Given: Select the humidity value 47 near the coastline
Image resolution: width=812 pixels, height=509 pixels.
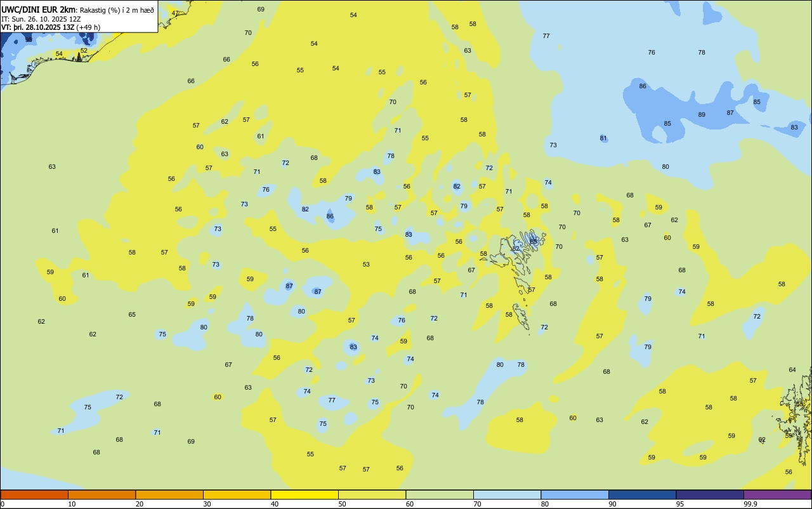Looking at the screenshot, I should click(x=176, y=13).
